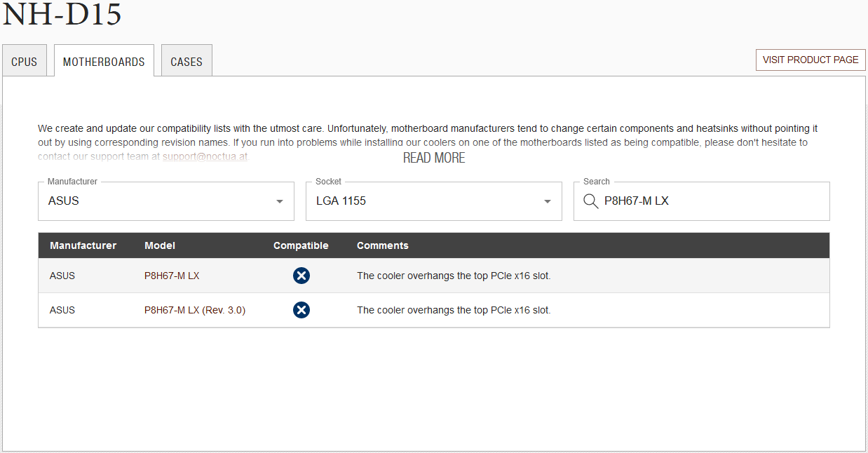This screenshot has width=868, height=453.
Task: Click the incompatible X icon for P8H67-M LX
Action: click(301, 276)
